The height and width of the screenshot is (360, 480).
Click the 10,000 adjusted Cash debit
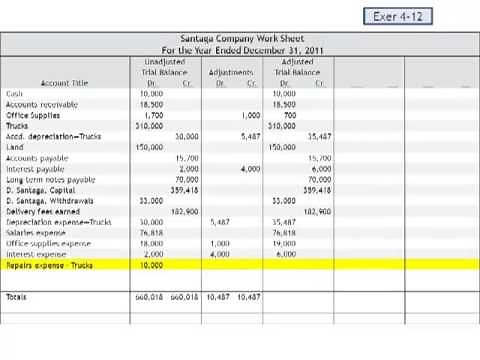click(284, 94)
